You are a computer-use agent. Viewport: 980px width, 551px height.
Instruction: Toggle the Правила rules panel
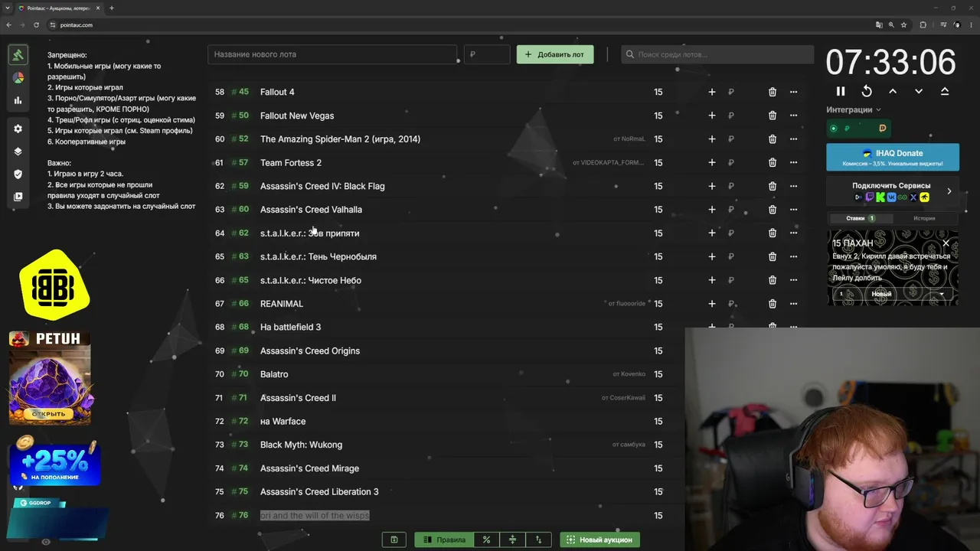click(444, 540)
